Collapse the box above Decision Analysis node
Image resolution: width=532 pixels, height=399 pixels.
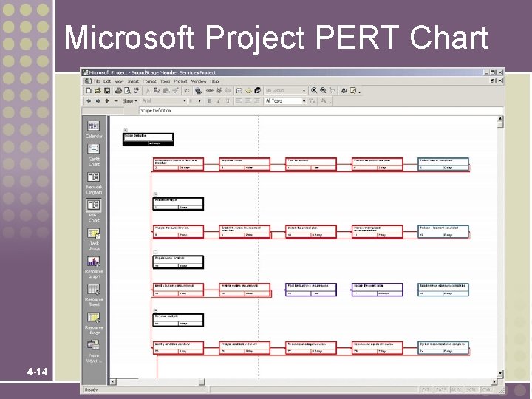click(x=155, y=310)
